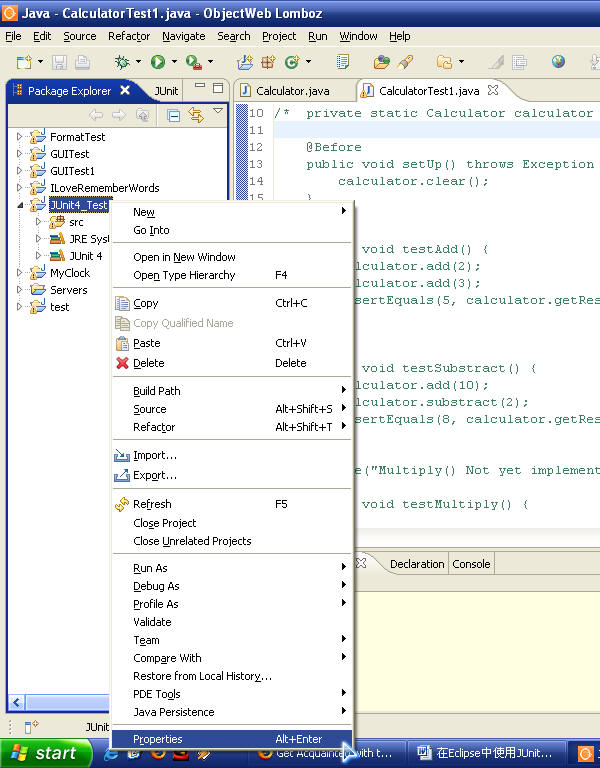Click the Windows start button
This screenshot has height=768, width=600.
pos(46,754)
